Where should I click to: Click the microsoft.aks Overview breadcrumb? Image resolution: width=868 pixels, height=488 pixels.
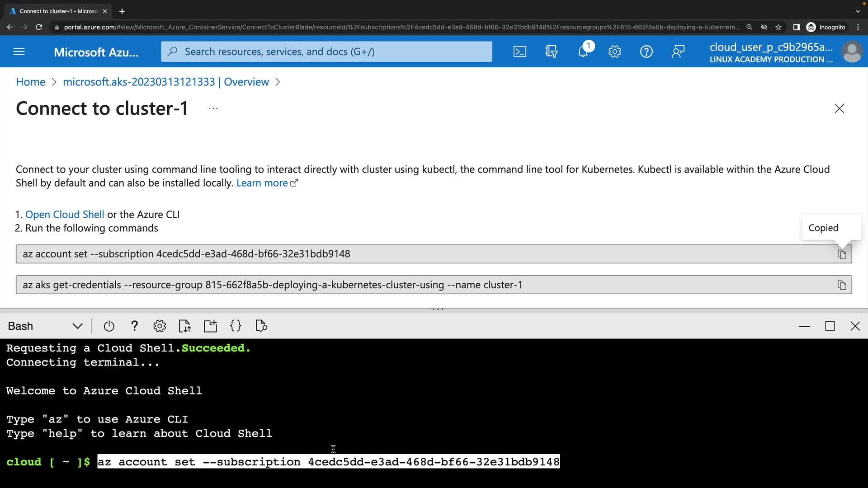point(166,82)
